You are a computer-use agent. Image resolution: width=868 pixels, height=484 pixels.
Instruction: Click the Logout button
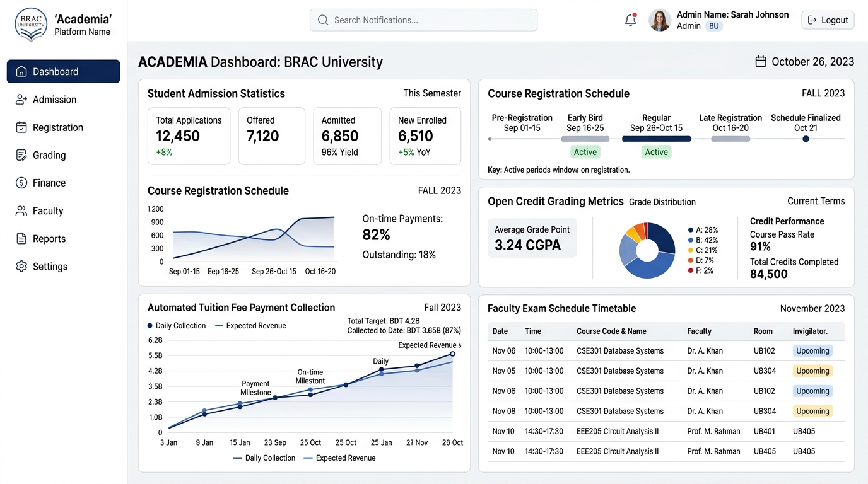828,20
